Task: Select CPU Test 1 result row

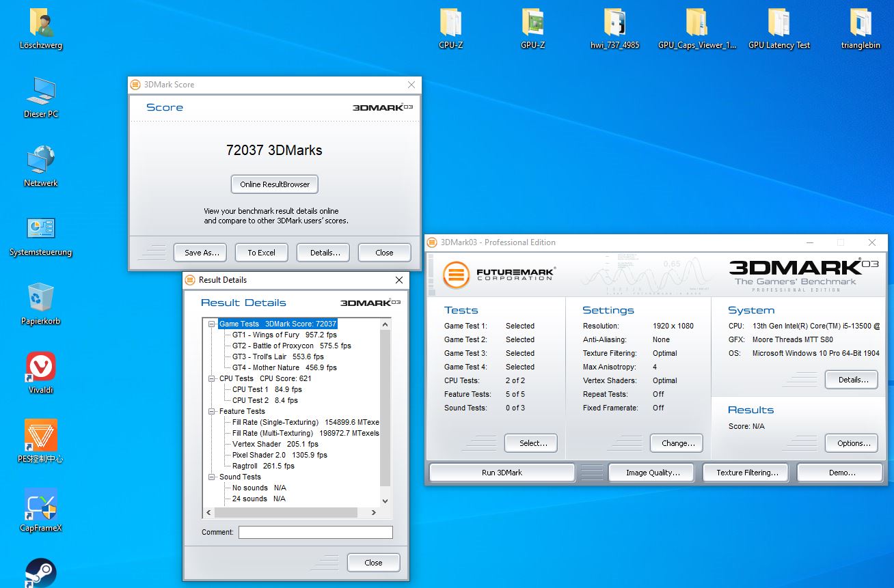Action: 267,389
